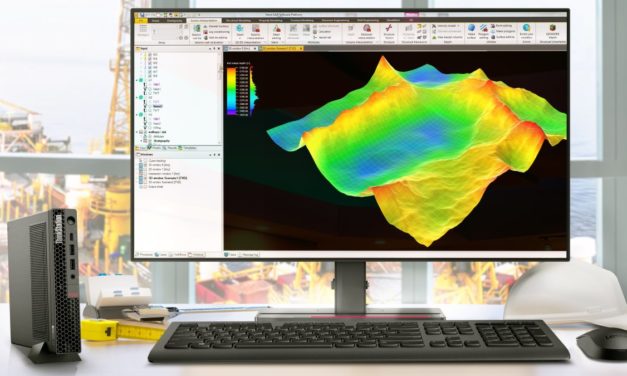Screen dimensions: 627x376
Task: Open the dropdown arrow under the cyan Seismic button
Action: pyautogui.click(x=240, y=38)
